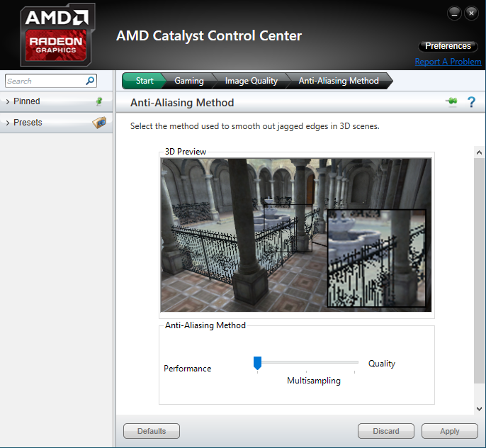Open the Preferences dropdown
486x448 pixels.
448,46
